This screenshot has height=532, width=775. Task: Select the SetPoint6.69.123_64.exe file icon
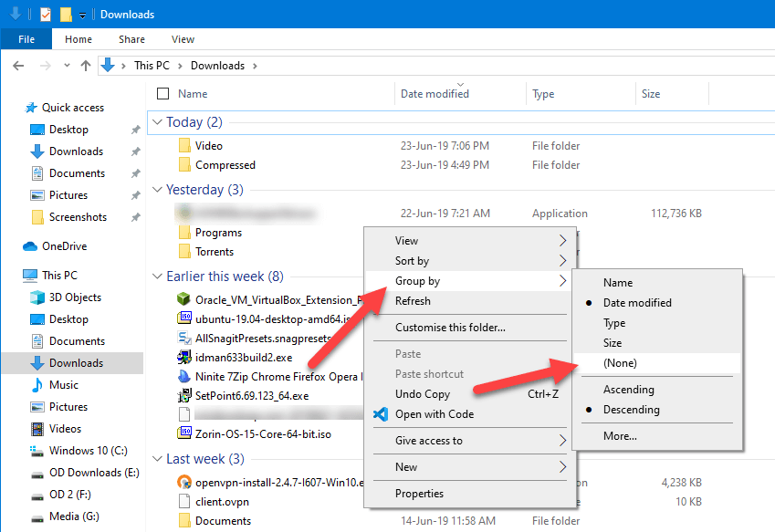click(184, 396)
